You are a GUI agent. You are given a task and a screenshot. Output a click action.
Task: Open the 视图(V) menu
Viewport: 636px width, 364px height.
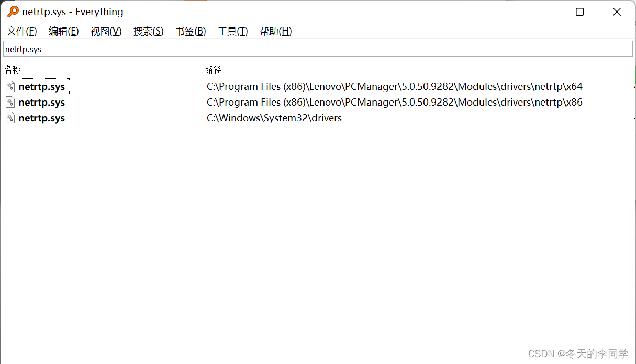pos(106,31)
